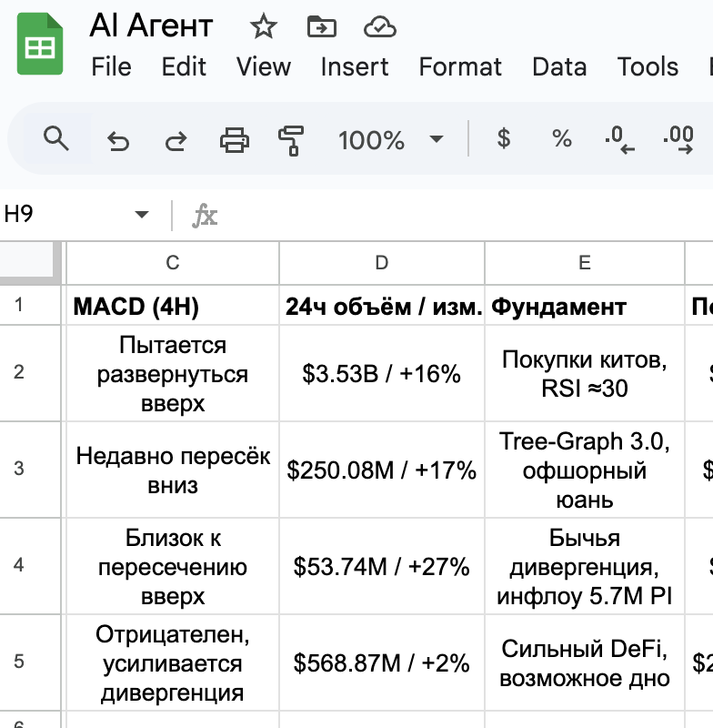Screen dimensions: 713x728
Task: Select the MACD (4H) header cell
Action: 173,305
